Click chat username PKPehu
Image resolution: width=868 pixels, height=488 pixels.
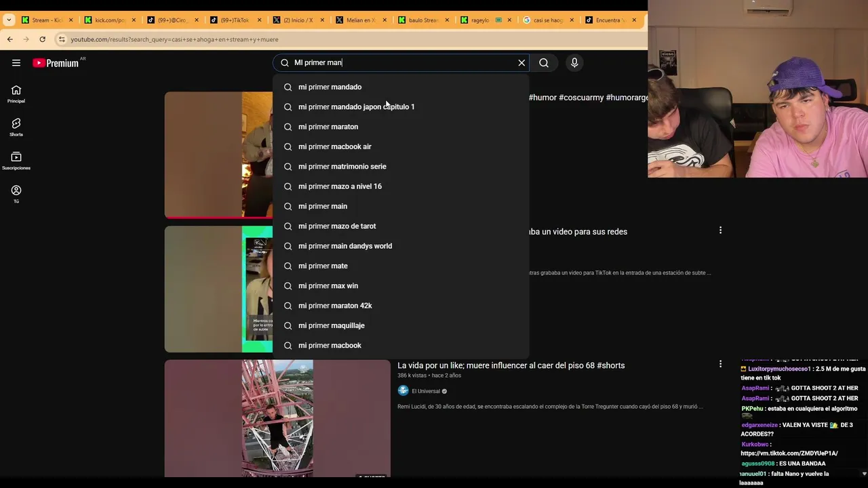(x=752, y=409)
